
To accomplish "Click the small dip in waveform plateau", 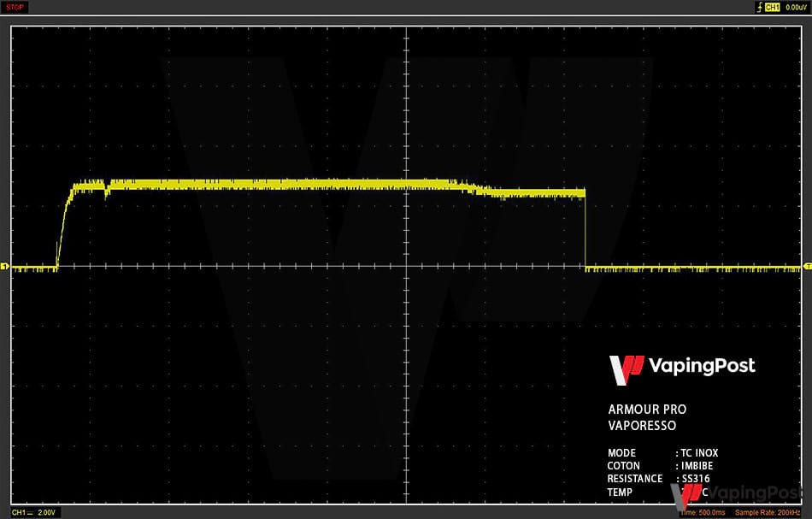I will 106,193.
